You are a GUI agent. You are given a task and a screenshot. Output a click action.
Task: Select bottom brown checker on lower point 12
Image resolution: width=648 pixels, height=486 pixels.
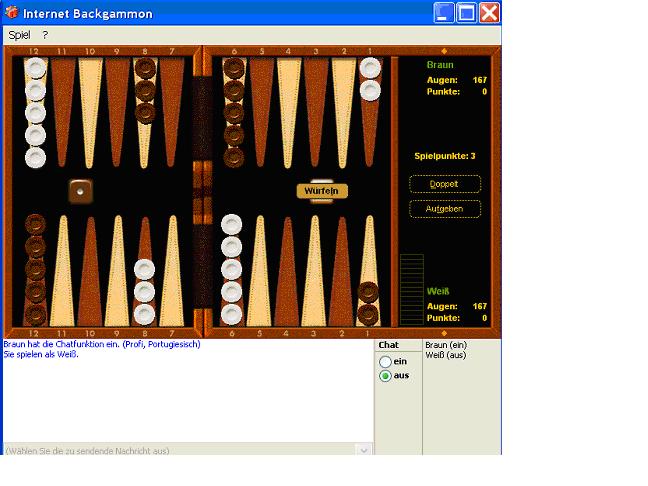click(x=36, y=314)
